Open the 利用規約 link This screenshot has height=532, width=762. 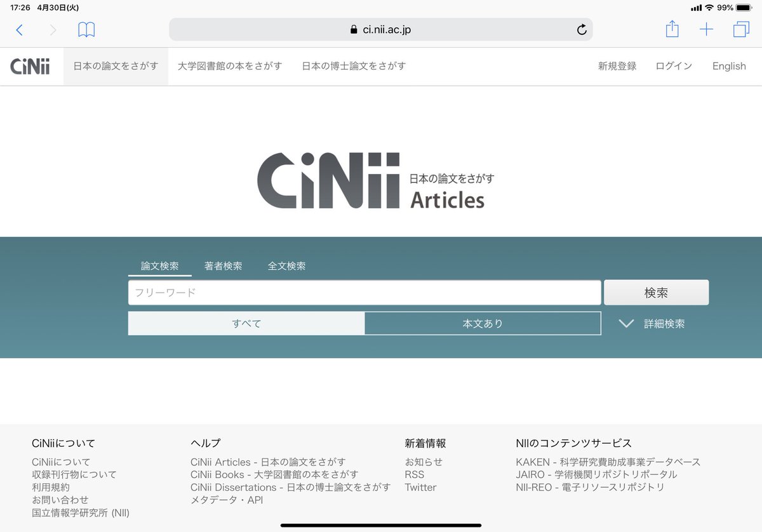coord(51,487)
